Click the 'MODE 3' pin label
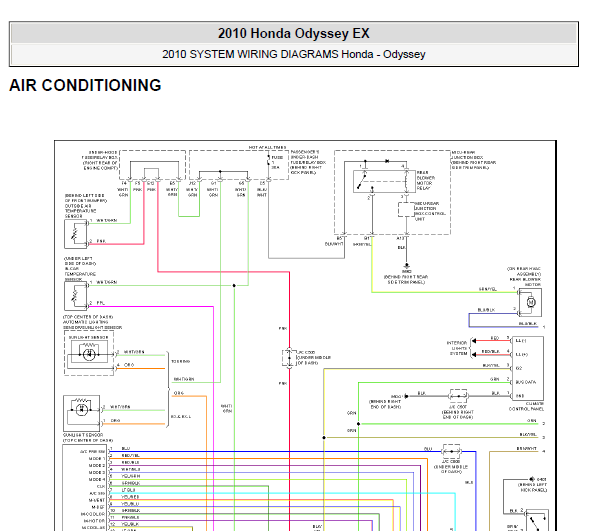The height and width of the screenshot is (531, 603). pyautogui.click(x=97, y=472)
